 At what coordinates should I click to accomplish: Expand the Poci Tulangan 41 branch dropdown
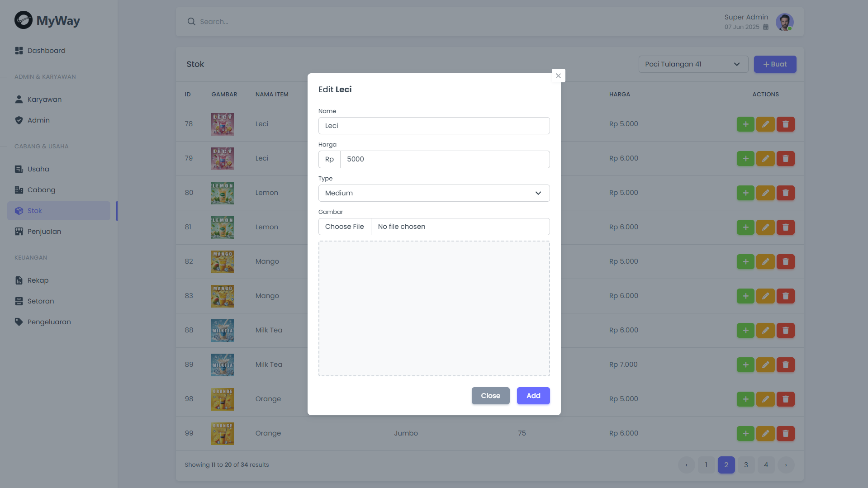[693, 64]
